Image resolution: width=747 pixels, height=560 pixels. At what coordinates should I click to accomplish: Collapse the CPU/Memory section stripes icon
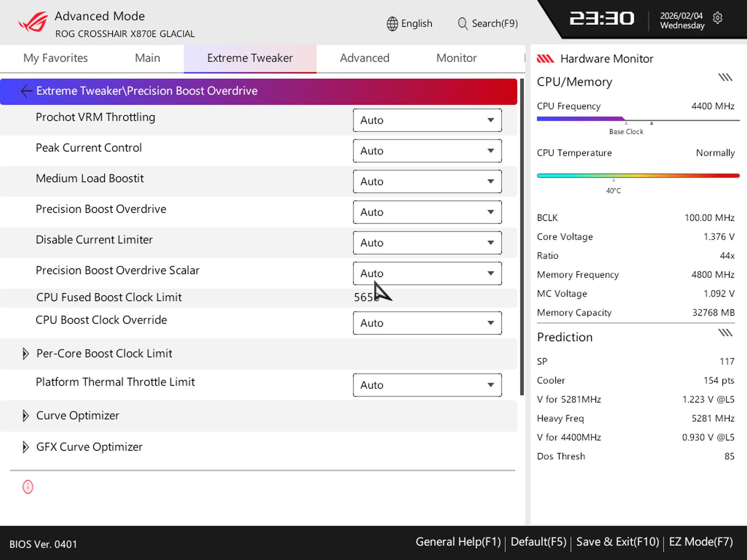(725, 77)
